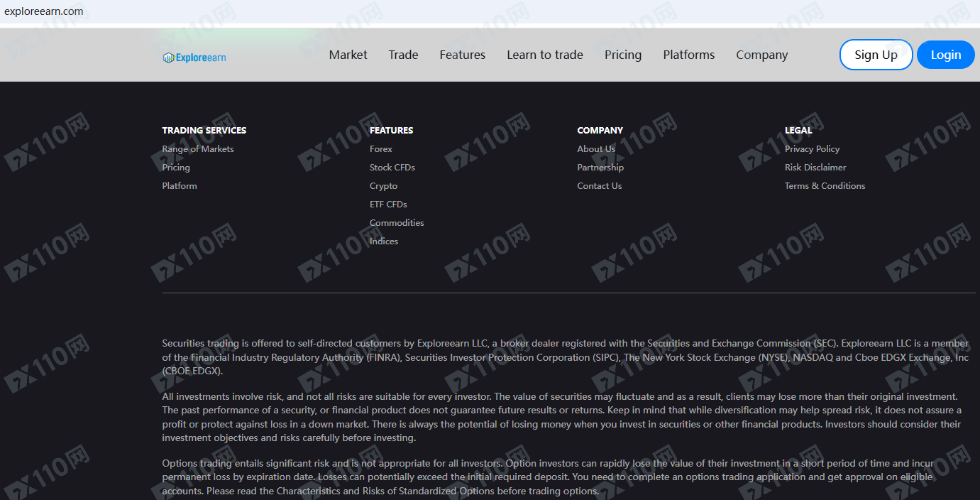This screenshot has height=500, width=980.
Task: Visit the Forex footer link
Action: pyautogui.click(x=381, y=149)
